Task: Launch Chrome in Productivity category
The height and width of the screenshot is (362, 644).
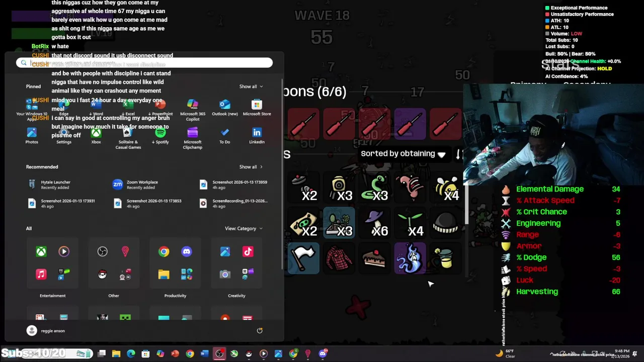Action: (x=164, y=251)
